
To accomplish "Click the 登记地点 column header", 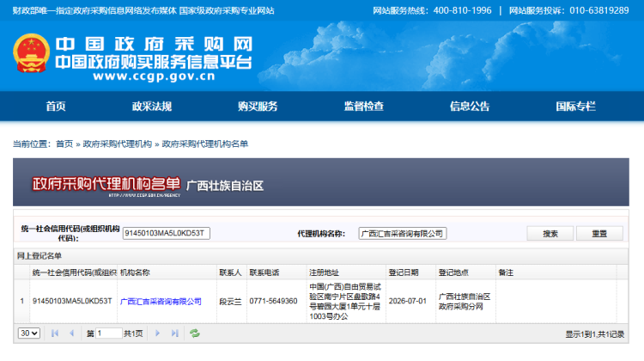I will pyautogui.click(x=465, y=272).
